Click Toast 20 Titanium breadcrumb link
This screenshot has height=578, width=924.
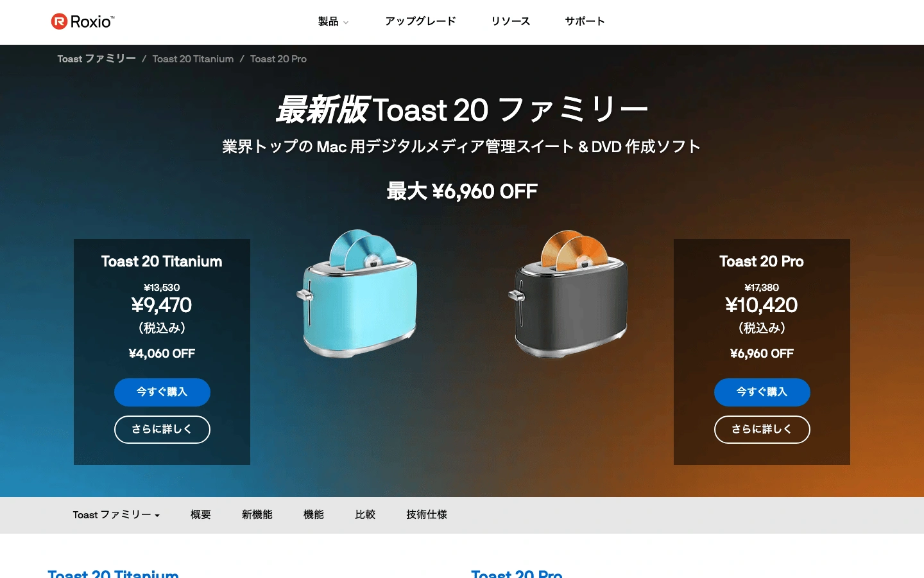(x=193, y=58)
